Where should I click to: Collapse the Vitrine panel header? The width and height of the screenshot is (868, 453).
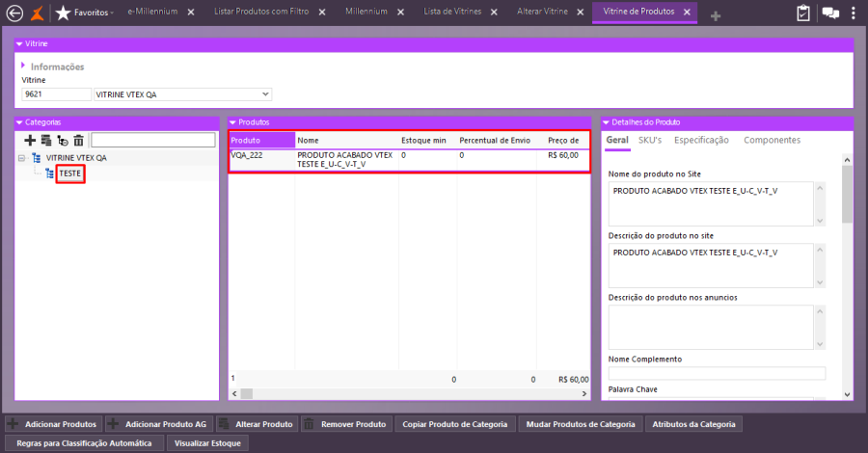tap(19, 43)
